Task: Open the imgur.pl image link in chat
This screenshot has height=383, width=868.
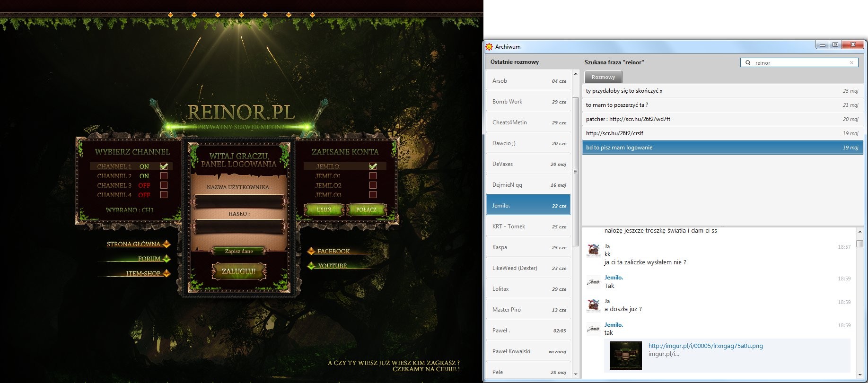Action: click(705, 346)
